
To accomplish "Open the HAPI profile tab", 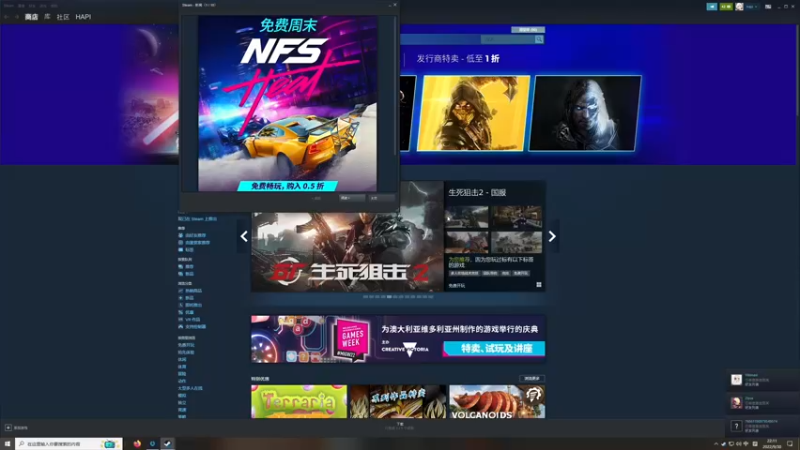I will click(x=83, y=17).
